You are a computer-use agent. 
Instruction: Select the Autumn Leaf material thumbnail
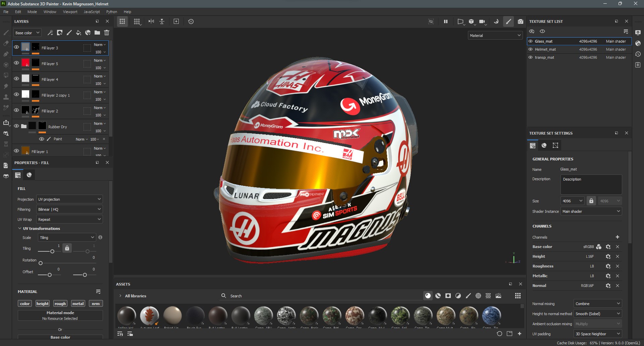(x=149, y=316)
